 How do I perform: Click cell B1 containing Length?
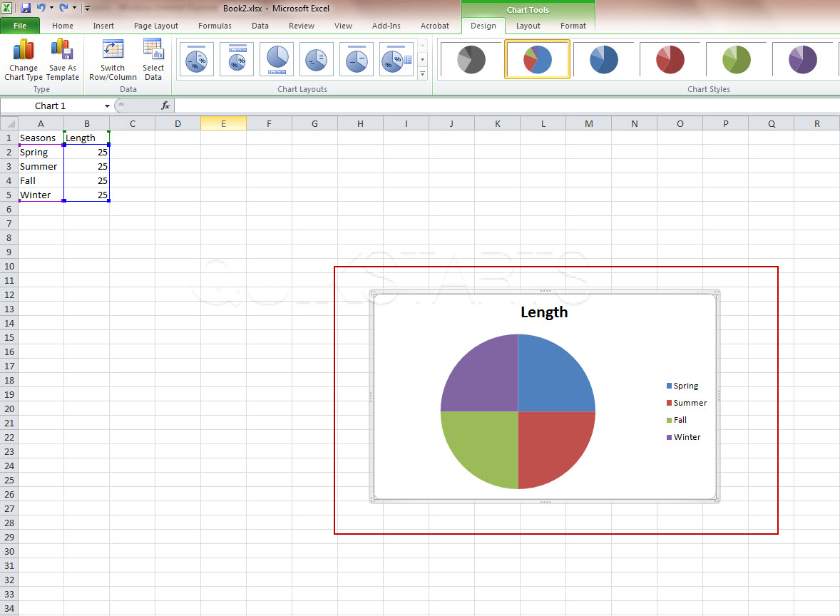pos(86,138)
